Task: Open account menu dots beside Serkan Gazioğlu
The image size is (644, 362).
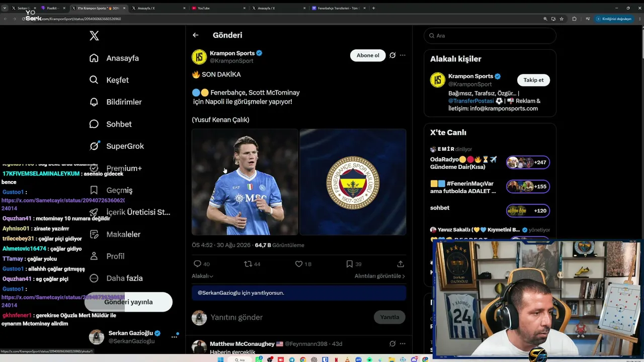Action: point(175,336)
